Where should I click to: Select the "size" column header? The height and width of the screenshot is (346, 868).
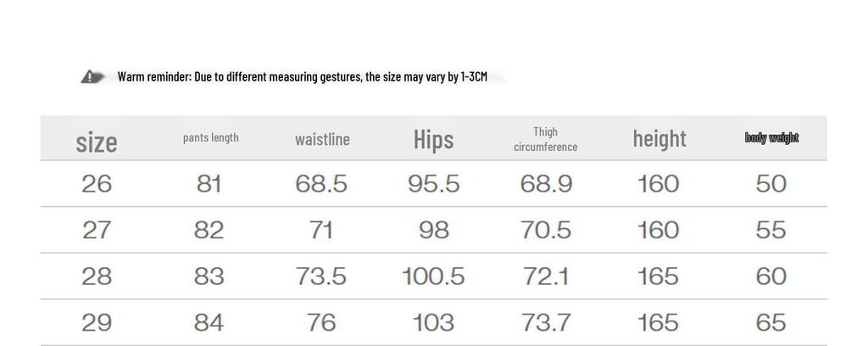tap(97, 141)
